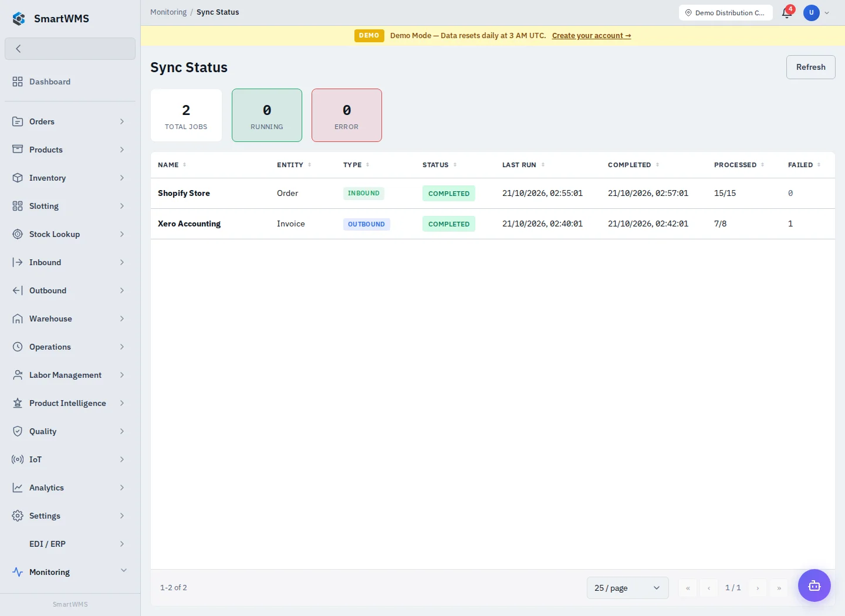
Task: Select Product Intelligence in the sidebar
Action: coord(70,403)
